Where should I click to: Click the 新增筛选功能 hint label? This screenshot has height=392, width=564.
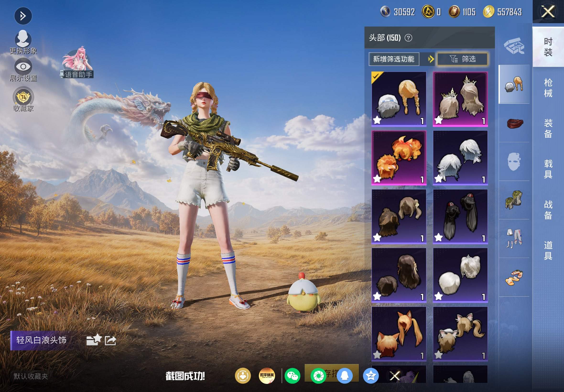(x=394, y=59)
